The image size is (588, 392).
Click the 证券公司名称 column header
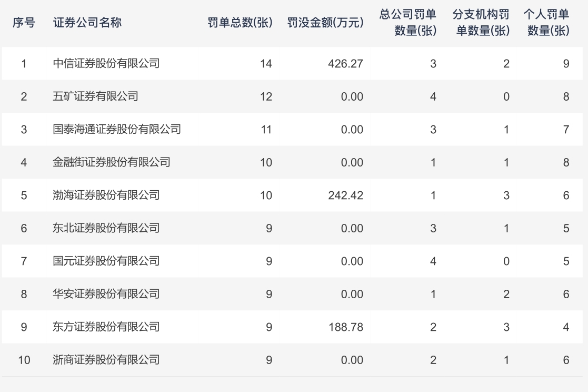pyautogui.click(x=87, y=23)
